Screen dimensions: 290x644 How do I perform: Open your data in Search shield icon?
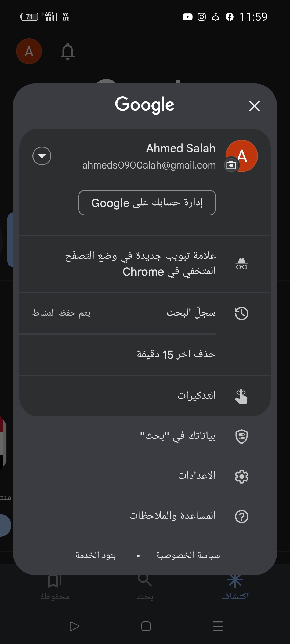tap(241, 436)
